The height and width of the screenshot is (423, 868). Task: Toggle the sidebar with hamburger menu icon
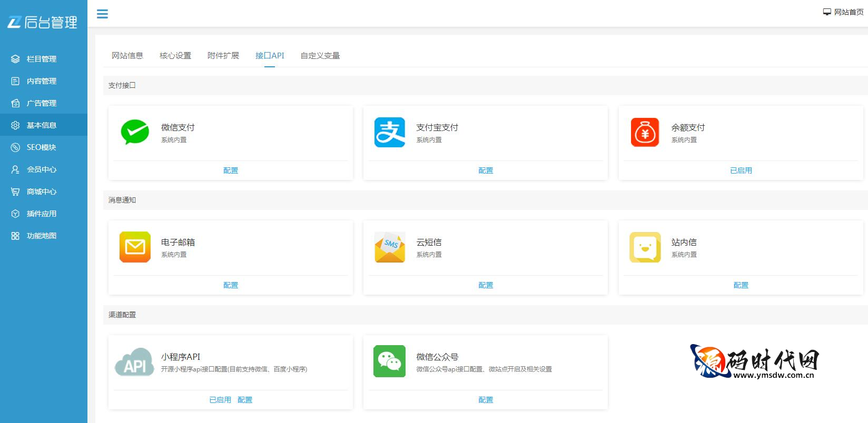[x=102, y=14]
